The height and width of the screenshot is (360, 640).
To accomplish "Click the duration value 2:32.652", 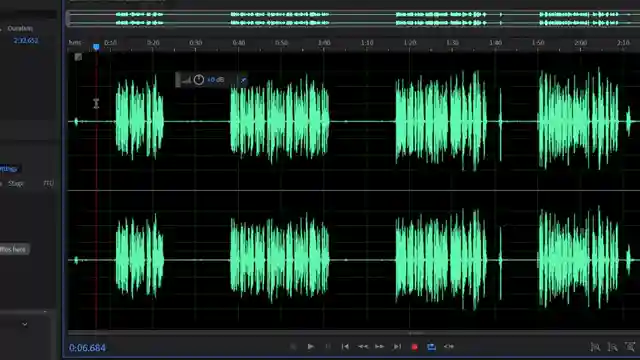I will point(26,40).
